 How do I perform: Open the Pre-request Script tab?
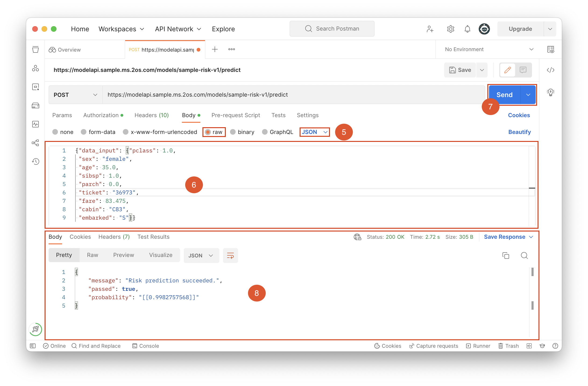coord(235,115)
